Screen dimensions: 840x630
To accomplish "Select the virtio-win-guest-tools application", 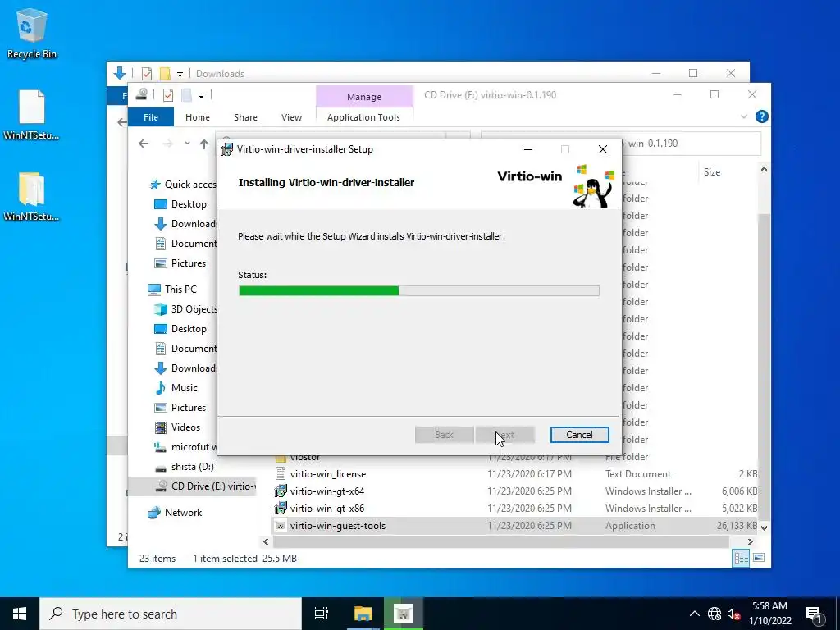I will (x=337, y=526).
